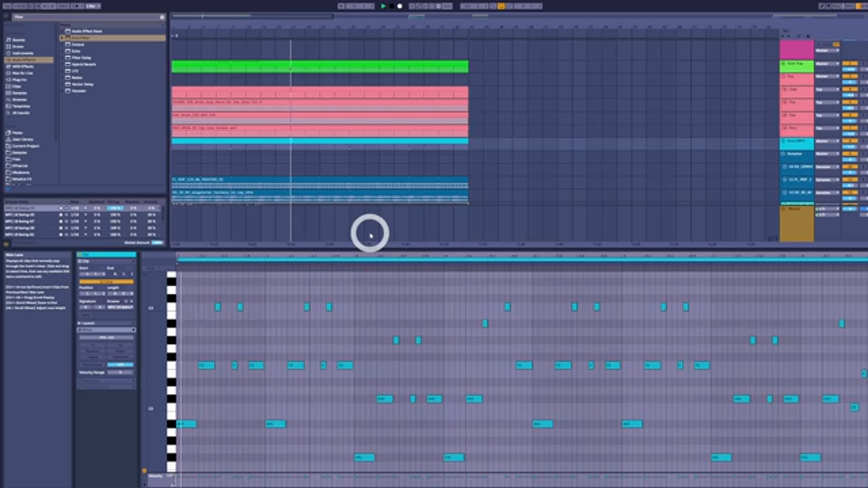Click the Play button in the transport bar
868x488 pixels.
(383, 6)
